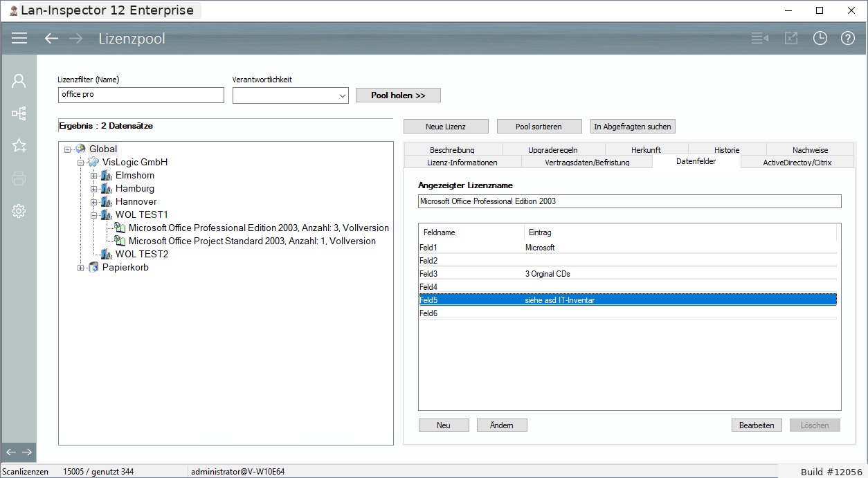Viewport: 868px width, 478px height.
Task: Click the Pool sortieren button
Action: point(539,127)
